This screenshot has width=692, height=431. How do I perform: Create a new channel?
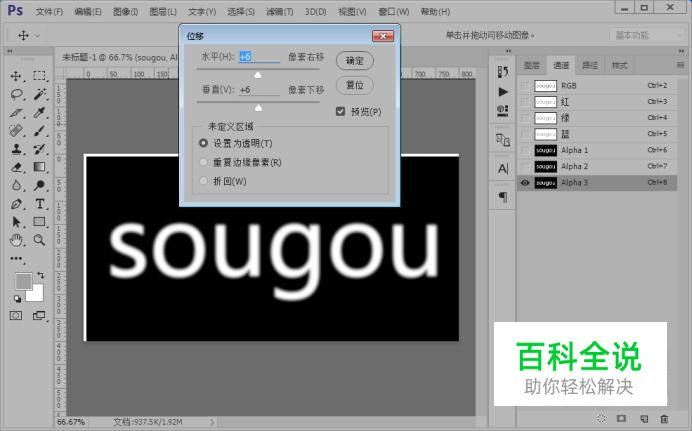(x=643, y=418)
